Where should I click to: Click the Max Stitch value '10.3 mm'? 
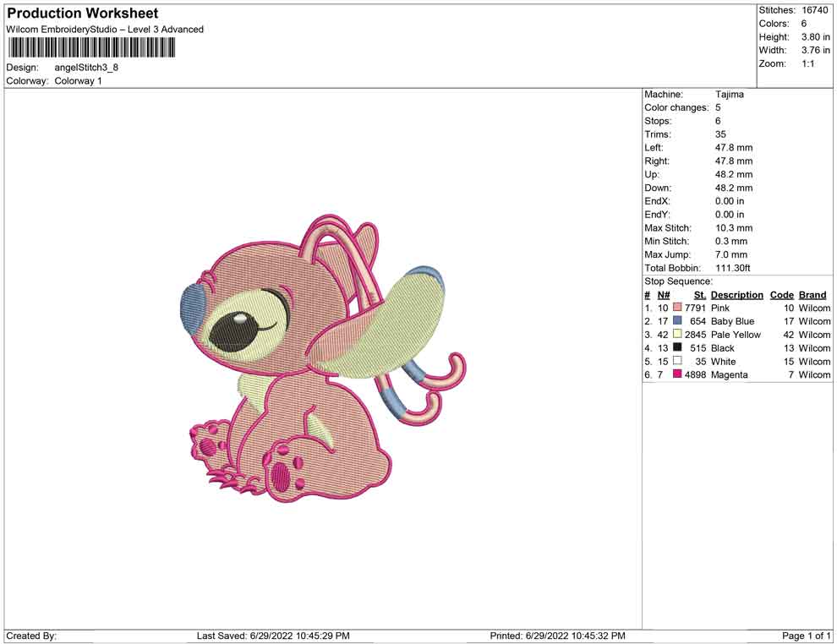(x=734, y=228)
